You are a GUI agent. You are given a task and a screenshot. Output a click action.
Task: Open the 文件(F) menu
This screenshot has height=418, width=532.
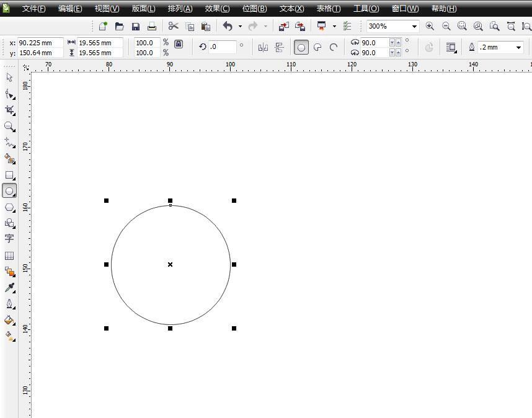[33, 9]
